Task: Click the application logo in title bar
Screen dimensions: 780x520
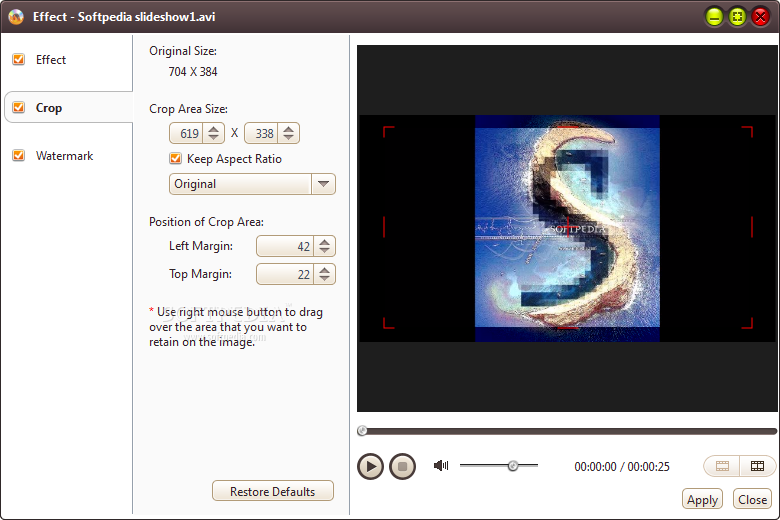Action: click(16, 17)
